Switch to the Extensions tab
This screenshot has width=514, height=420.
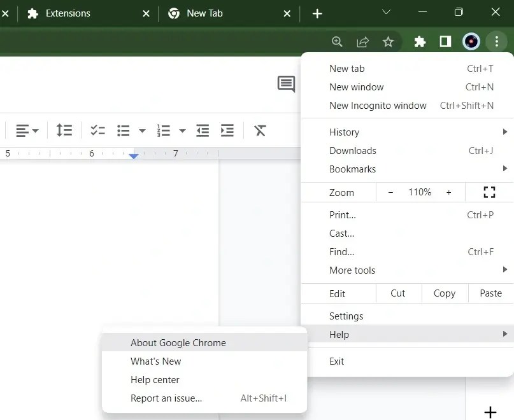pyautogui.click(x=68, y=13)
